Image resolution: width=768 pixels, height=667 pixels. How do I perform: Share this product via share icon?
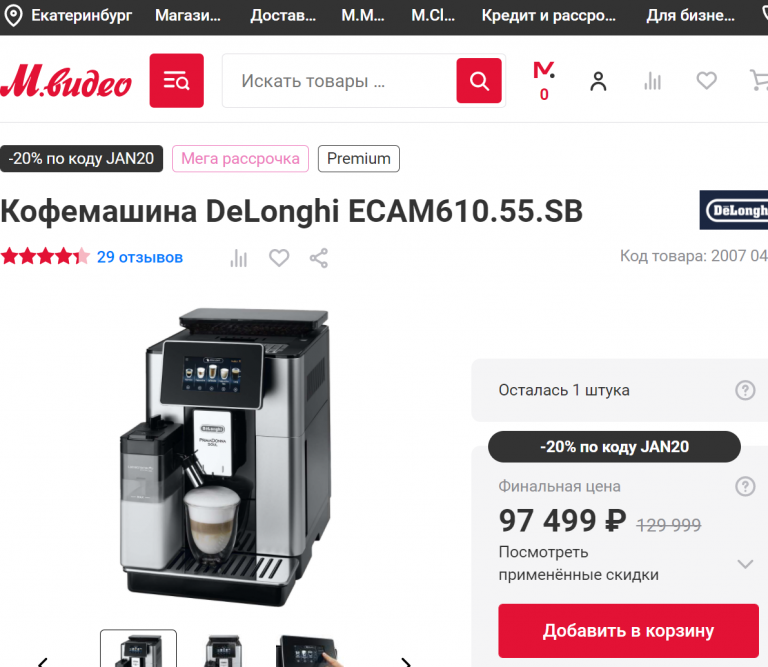(x=319, y=258)
